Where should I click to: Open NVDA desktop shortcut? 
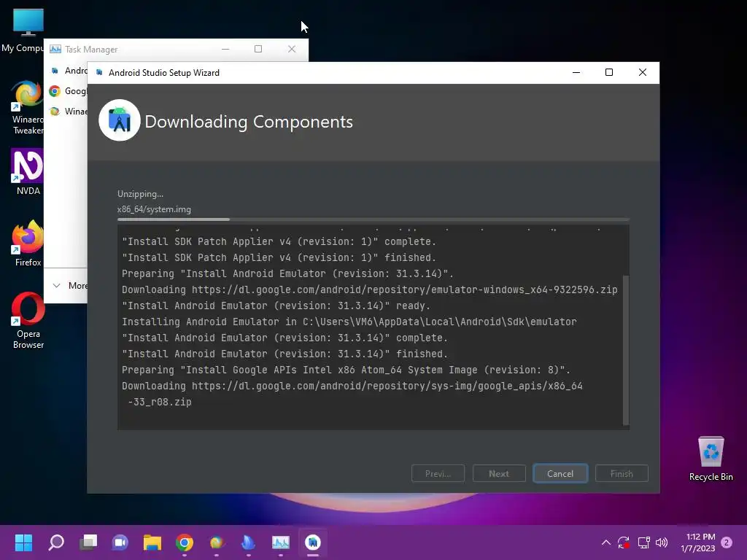27,172
